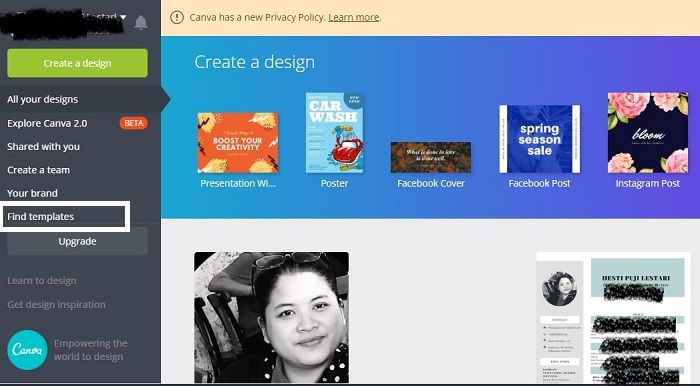Open the notifications bell icon

click(141, 22)
